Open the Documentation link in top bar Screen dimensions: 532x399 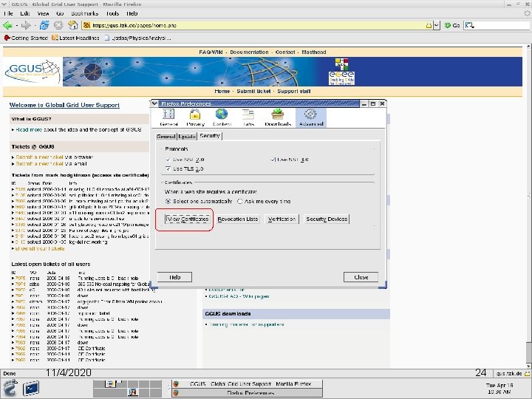coord(249,52)
